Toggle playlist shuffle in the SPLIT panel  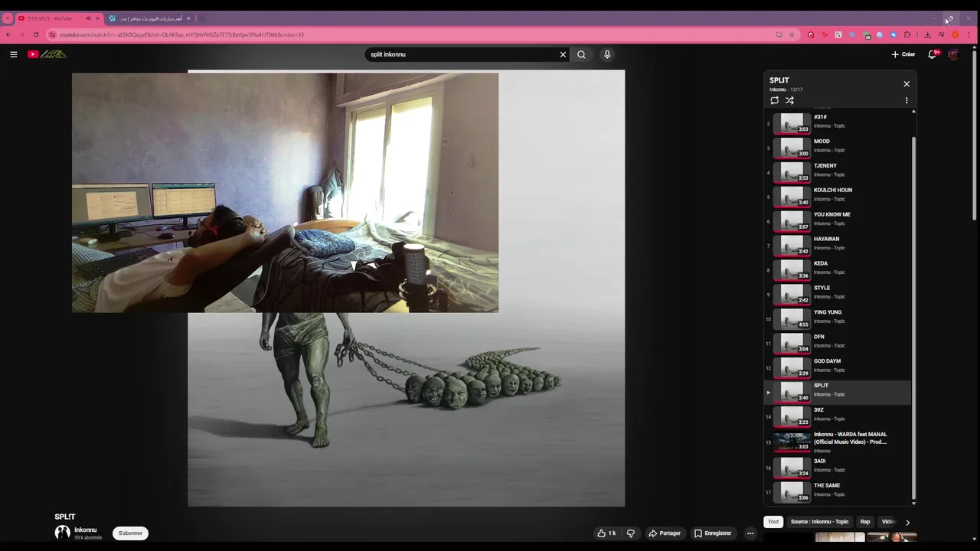pyautogui.click(x=789, y=100)
